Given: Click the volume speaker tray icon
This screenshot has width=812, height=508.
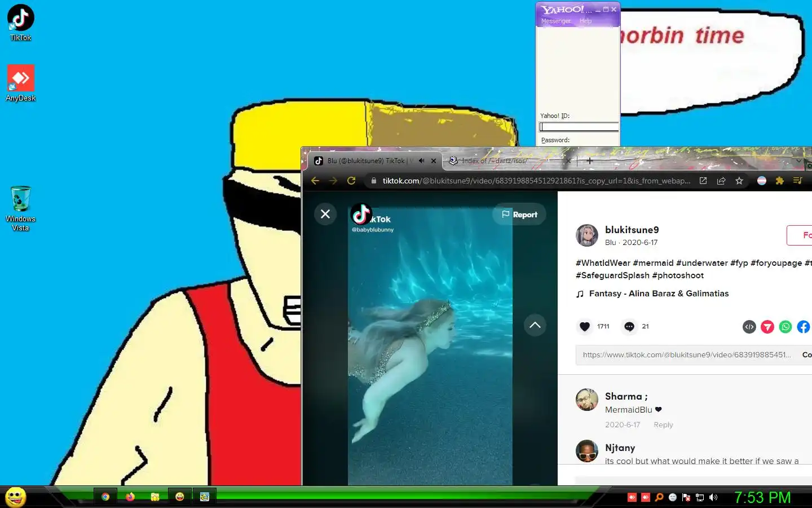Looking at the screenshot, I should click(x=713, y=497).
